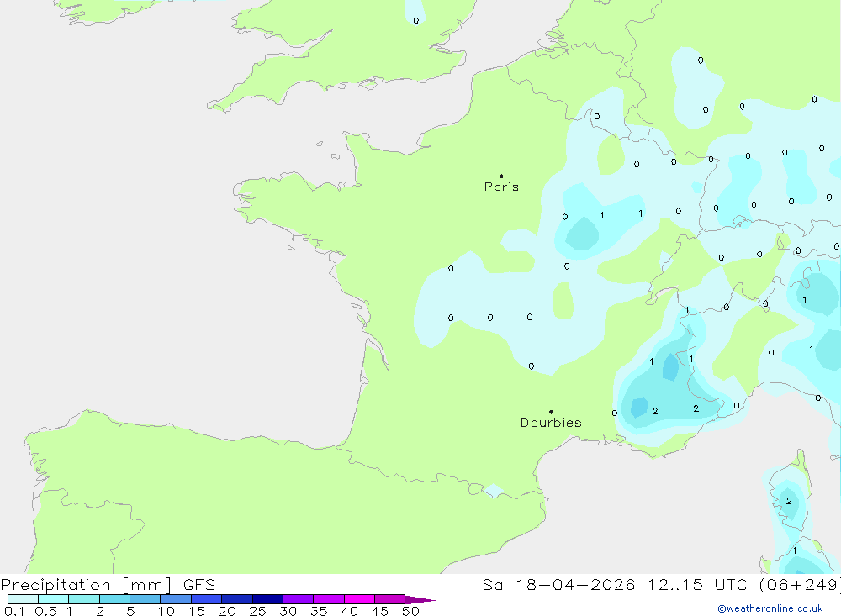Click the '0.5' legend scale label
The width and height of the screenshot is (841, 616).
click(x=45, y=611)
